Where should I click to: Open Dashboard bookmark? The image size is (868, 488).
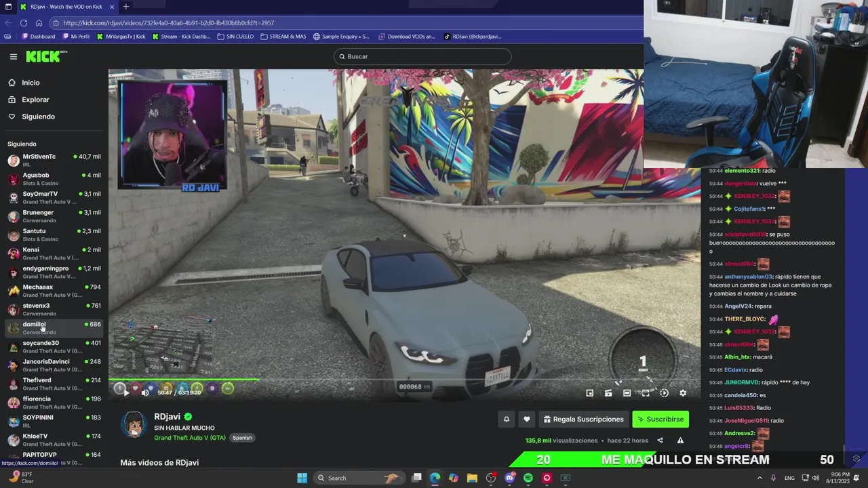(x=38, y=37)
